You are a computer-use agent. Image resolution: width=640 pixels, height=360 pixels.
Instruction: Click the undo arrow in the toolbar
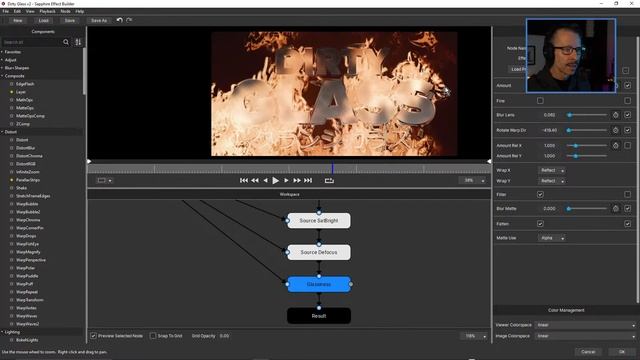click(x=119, y=20)
